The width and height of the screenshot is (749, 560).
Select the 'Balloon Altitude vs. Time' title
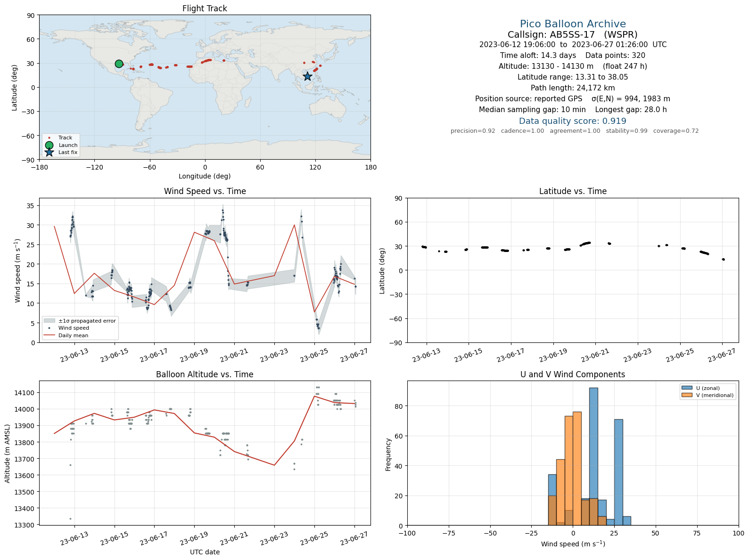click(205, 374)
